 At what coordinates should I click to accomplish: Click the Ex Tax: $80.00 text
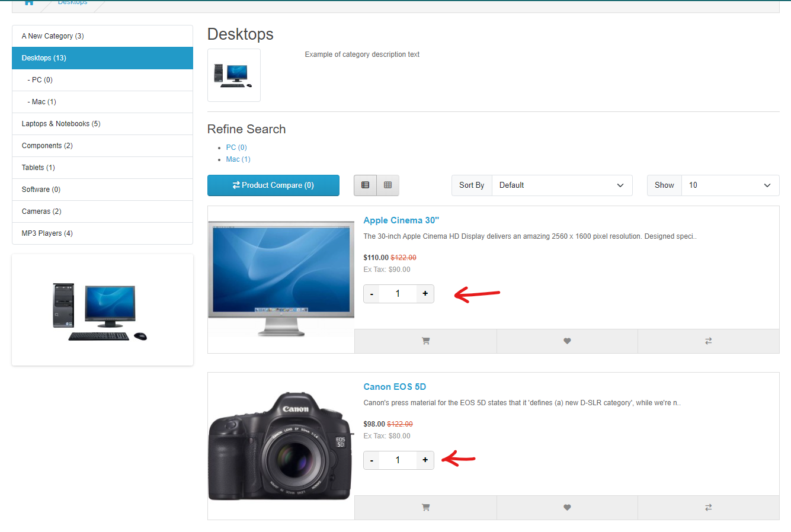tap(387, 436)
